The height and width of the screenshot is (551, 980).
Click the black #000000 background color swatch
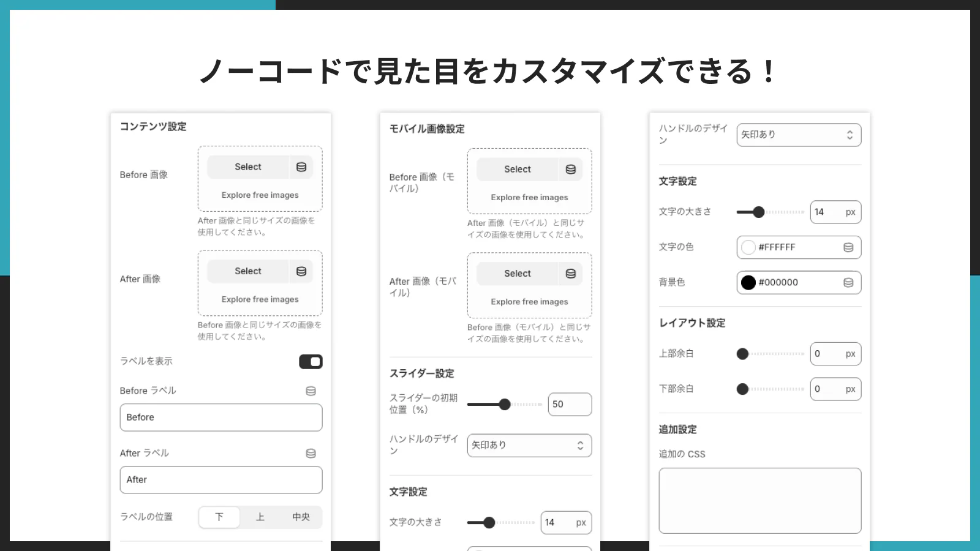(748, 282)
